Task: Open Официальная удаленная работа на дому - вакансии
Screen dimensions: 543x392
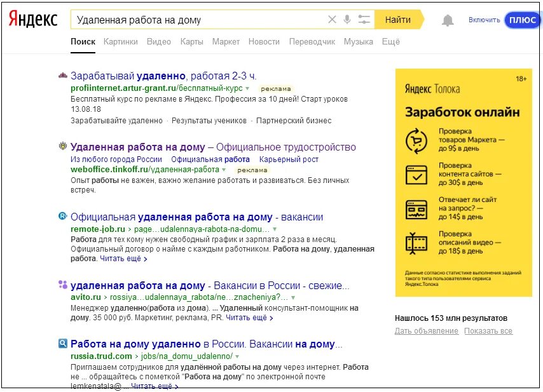Action: point(196,217)
